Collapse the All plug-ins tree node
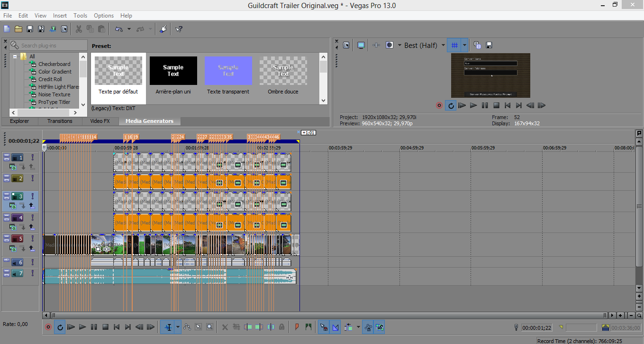The height and width of the screenshot is (344, 644). tap(15, 56)
